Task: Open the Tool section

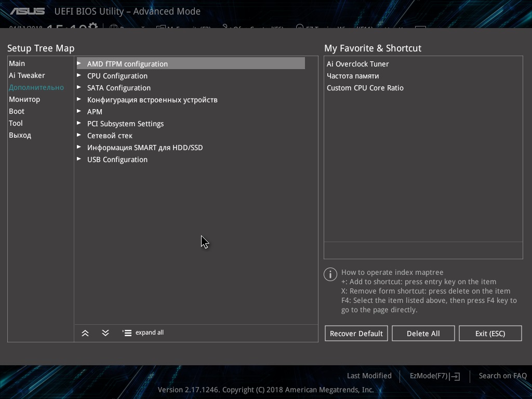Action: coord(16,123)
